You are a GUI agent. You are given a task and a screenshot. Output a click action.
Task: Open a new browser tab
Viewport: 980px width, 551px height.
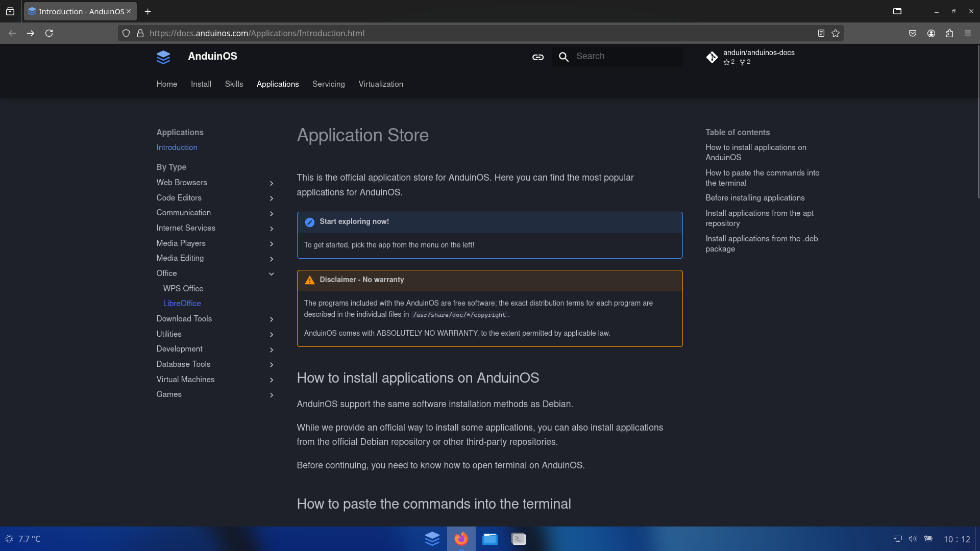148,11
